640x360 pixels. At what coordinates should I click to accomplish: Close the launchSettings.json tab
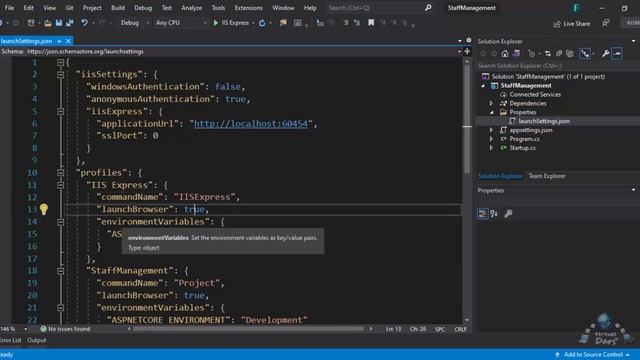[68, 41]
